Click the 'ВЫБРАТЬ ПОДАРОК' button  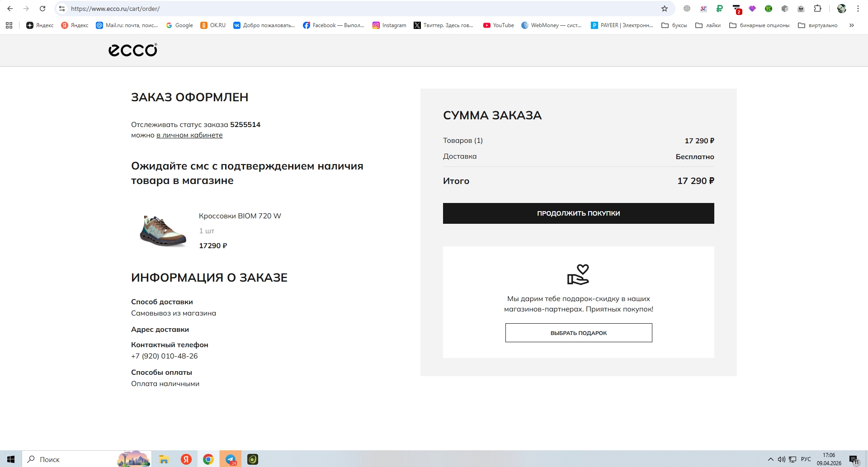(579, 333)
